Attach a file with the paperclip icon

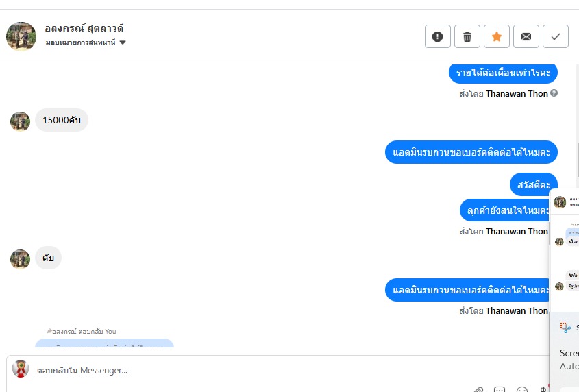click(x=479, y=389)
